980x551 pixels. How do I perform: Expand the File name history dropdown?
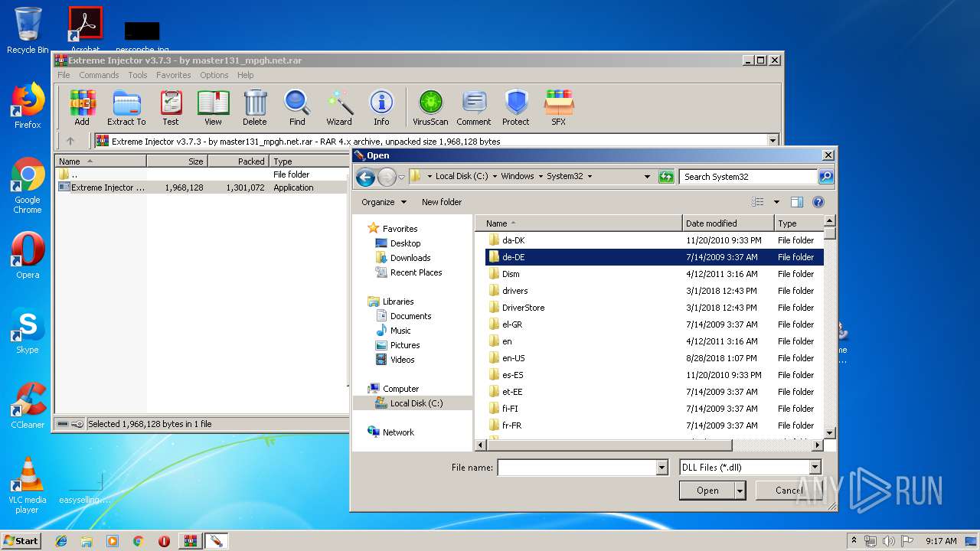point(662,467)
